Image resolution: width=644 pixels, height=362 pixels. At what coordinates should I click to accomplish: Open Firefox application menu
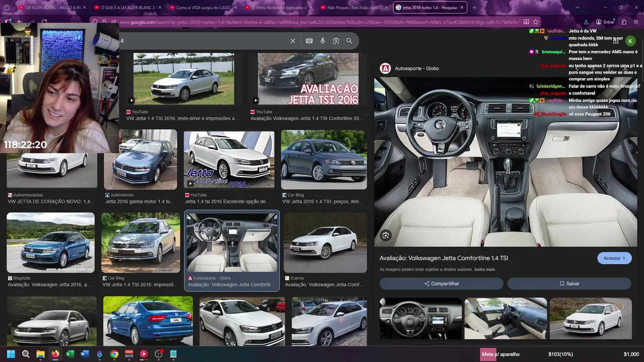click(x=636, y=22)
